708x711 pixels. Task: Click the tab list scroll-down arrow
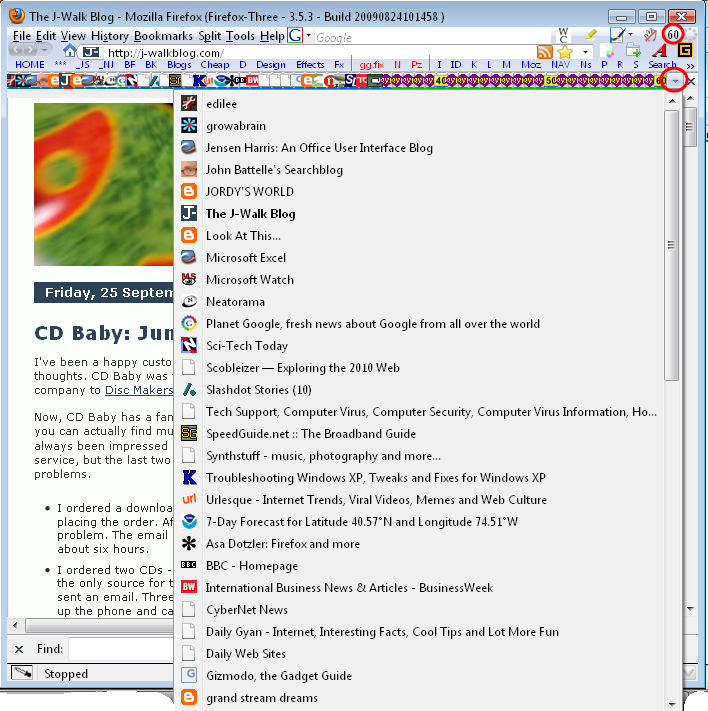tap(673, 704)
